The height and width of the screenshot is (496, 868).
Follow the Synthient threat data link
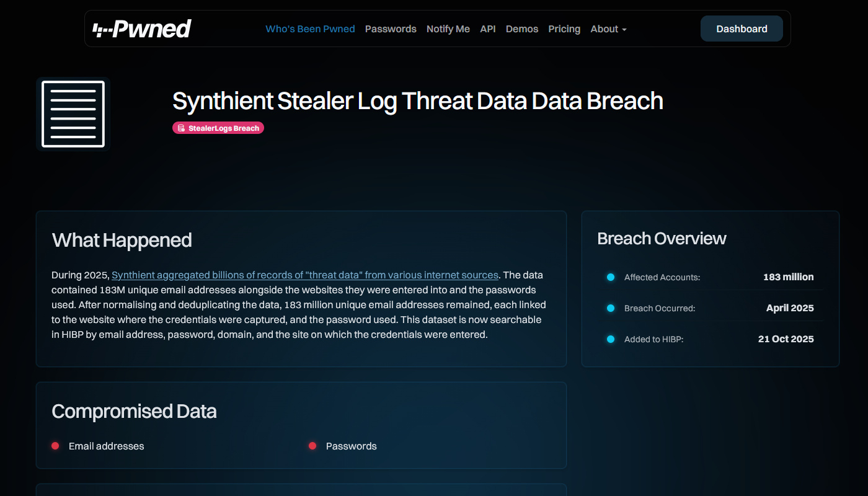(305, 275)
